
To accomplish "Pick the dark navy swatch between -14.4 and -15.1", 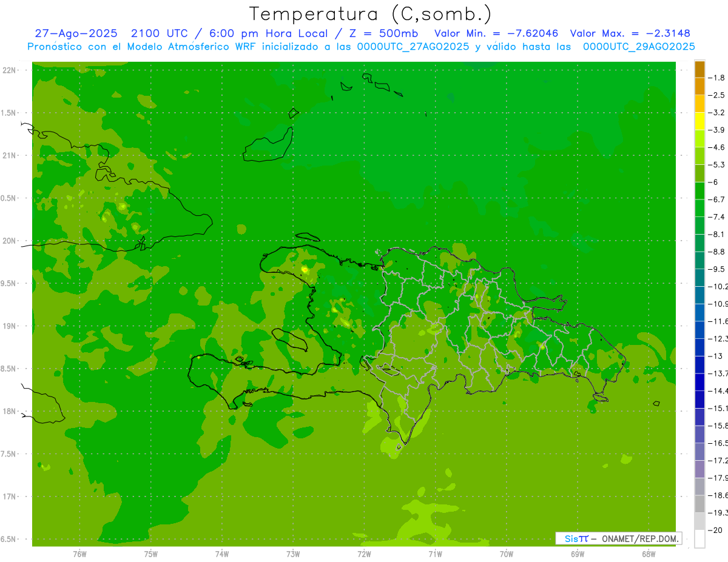I will [699, 400].
